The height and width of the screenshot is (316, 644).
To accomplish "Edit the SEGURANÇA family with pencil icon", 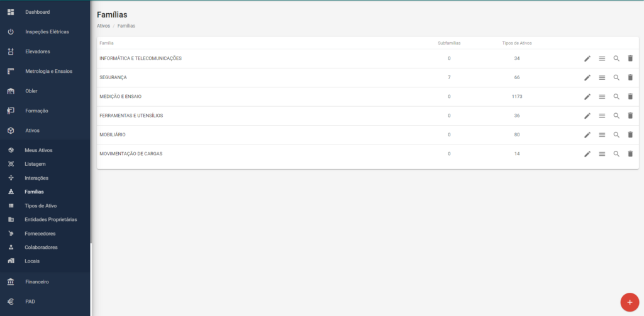I will (587, 77).
